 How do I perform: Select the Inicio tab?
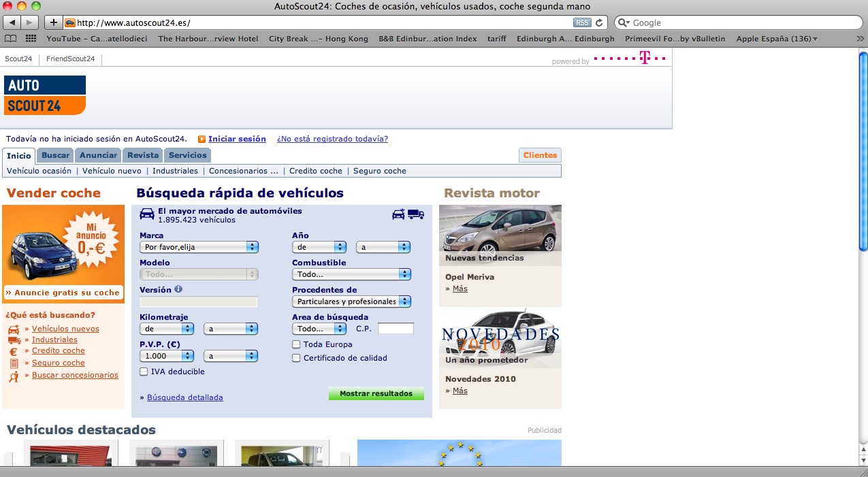19,156
